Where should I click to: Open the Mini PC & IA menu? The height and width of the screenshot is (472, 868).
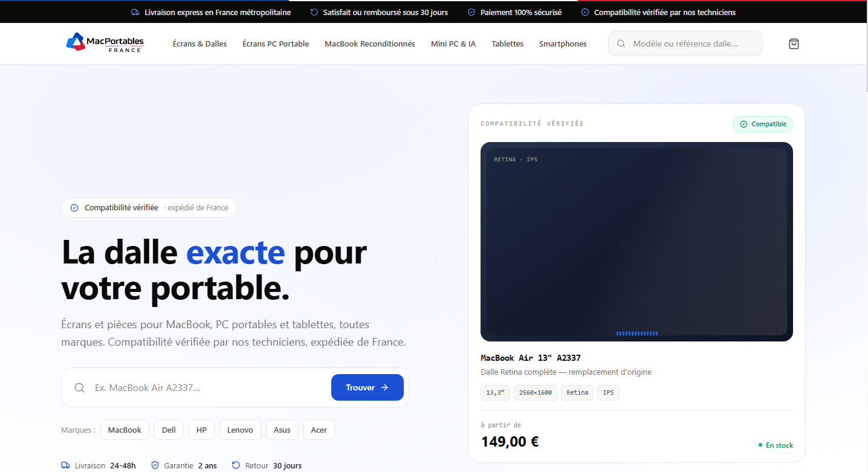(453, 44)
